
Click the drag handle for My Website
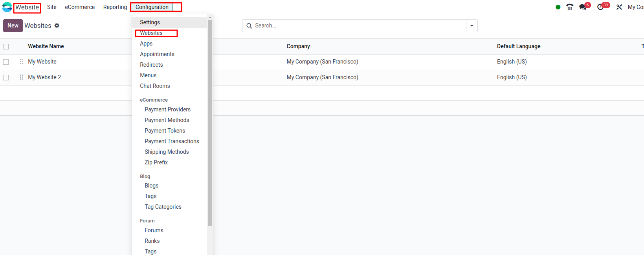[22, 62]
